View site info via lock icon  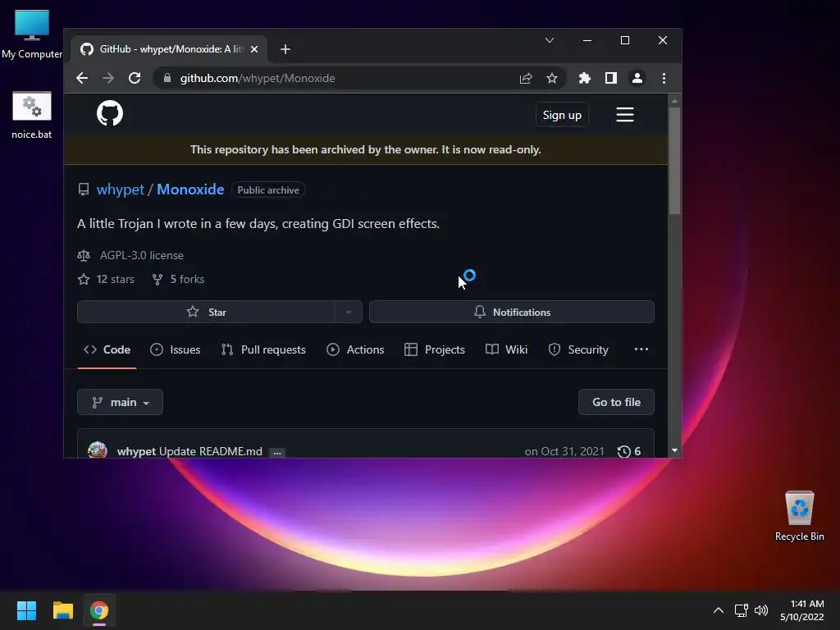[167, 78]
